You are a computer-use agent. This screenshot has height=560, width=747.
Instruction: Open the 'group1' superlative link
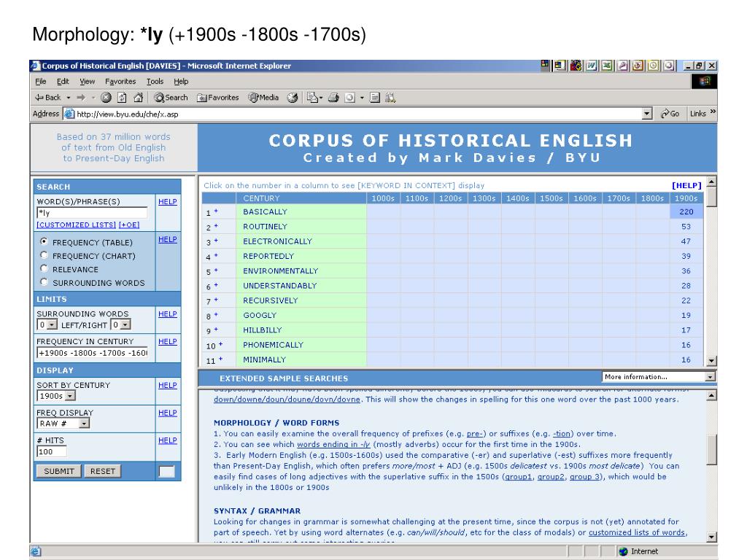click(x=519, y=477)
